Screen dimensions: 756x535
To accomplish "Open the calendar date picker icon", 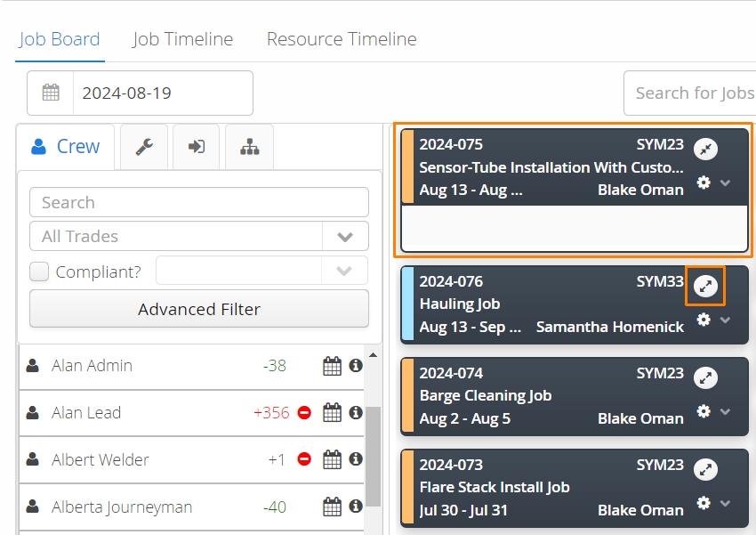I will tap(51, 93).
